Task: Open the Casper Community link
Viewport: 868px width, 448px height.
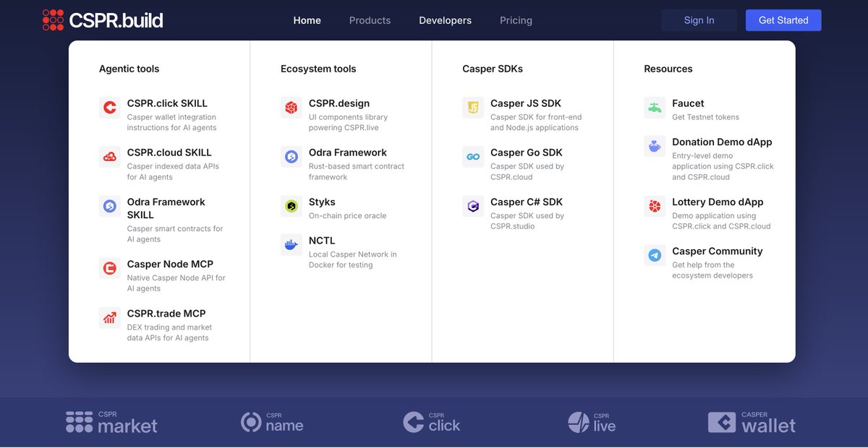Action: pyautogui.click(x=718, y=251)
